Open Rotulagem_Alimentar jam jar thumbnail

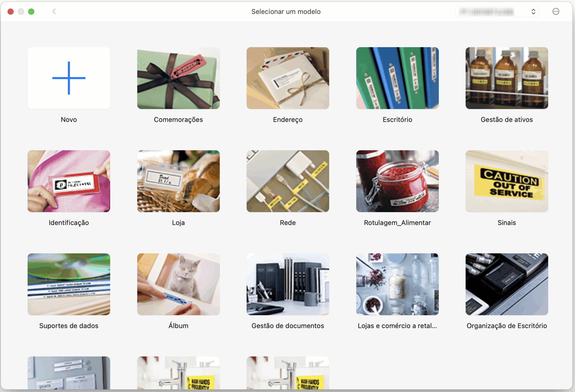pos(398,181)
